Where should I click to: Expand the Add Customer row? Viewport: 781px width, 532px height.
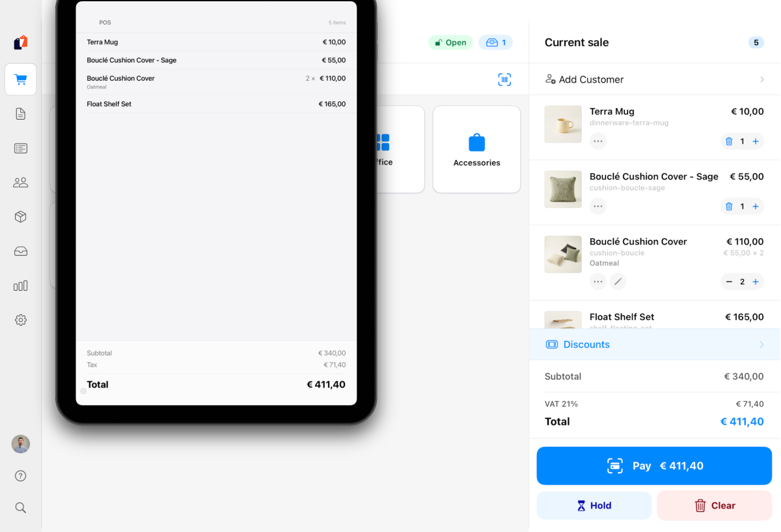point(654,79)
